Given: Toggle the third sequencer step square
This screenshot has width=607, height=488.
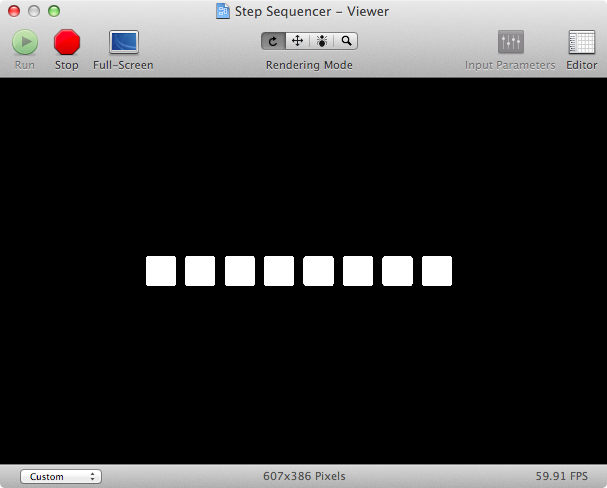Looking at the screenshot, I should [240, 271].
